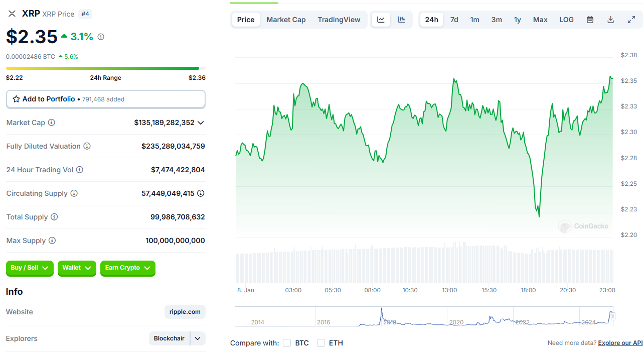
Task: Select the Max time range
Action: click(x=540, y=20)
